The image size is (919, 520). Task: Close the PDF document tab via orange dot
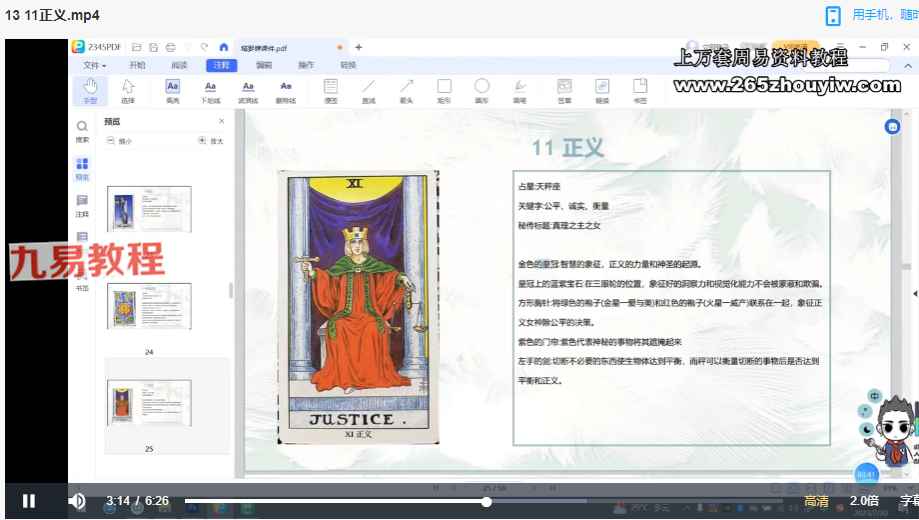[x=339, y=47]
